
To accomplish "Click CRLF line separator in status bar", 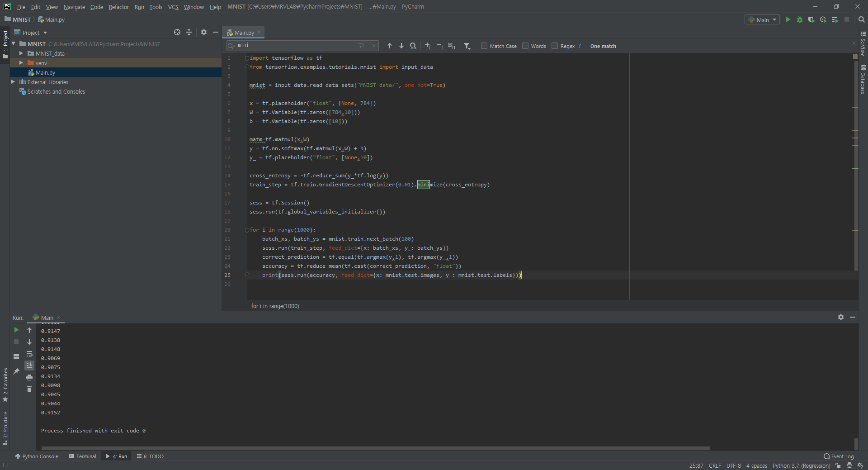I will tap(715, 465).
